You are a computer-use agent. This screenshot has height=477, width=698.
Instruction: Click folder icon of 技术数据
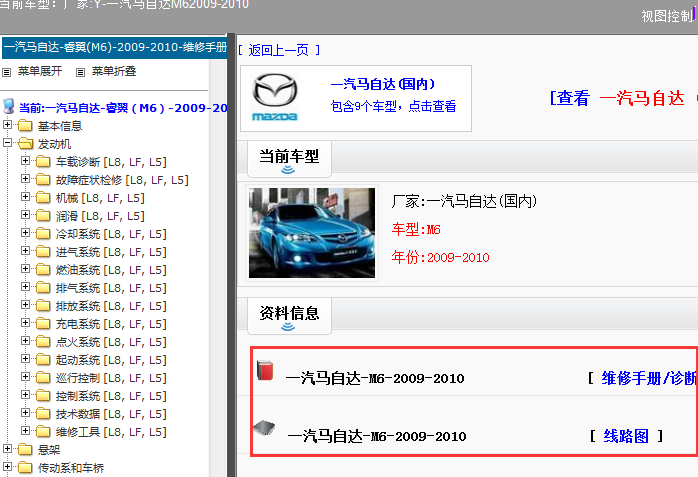point(43,413)
